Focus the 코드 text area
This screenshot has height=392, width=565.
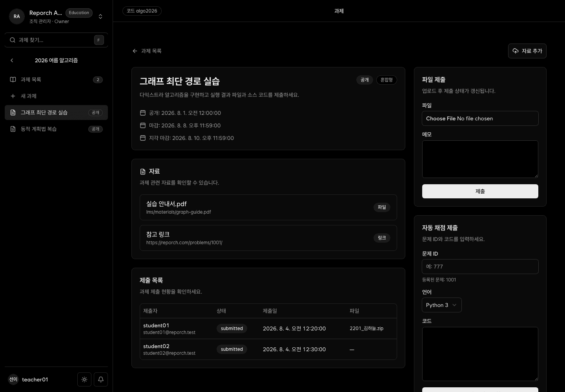pyautogui.click(x=480, y=354)
